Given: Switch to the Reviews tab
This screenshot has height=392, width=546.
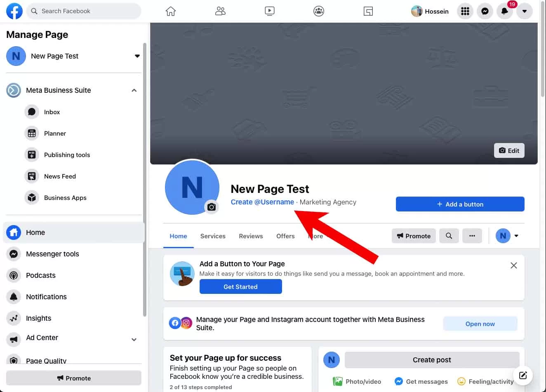Looking at the screenshot, I should pyautogui.click(x=251, y=236).
